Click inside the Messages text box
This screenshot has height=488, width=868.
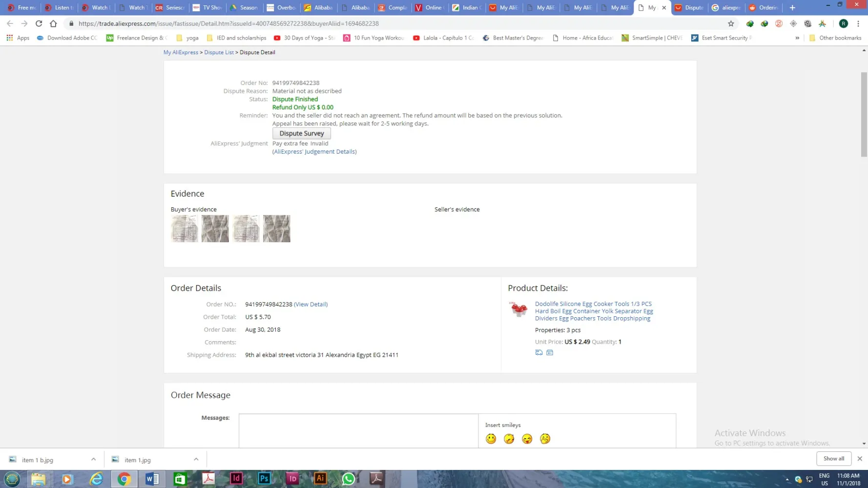coord(358,430)
